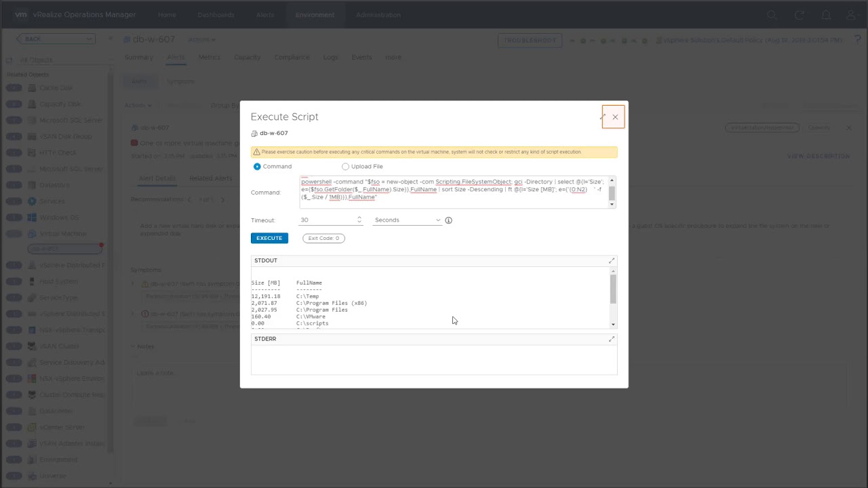Click the Exit Code: 0 badge

(323, 239)
